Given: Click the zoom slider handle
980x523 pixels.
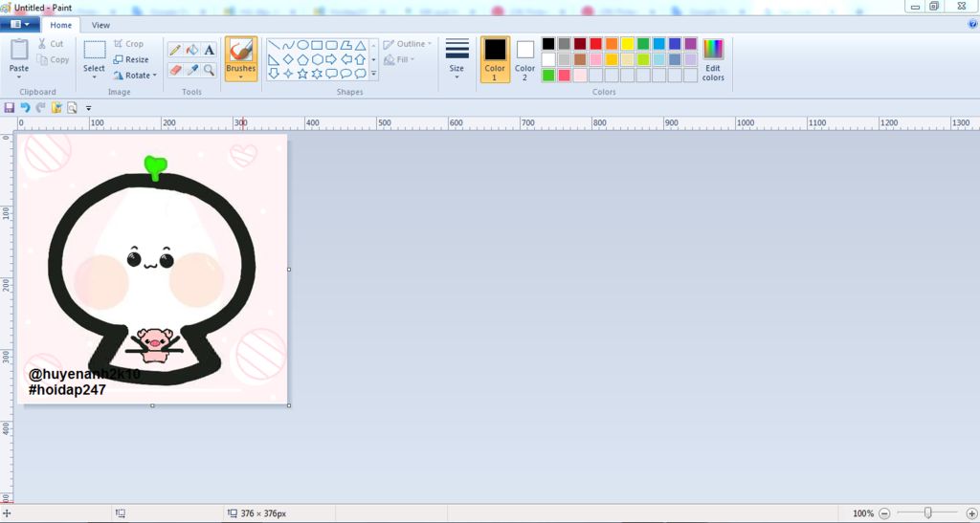Looking at the screenshot, I should pyautogui.click(x=928, y=513).
